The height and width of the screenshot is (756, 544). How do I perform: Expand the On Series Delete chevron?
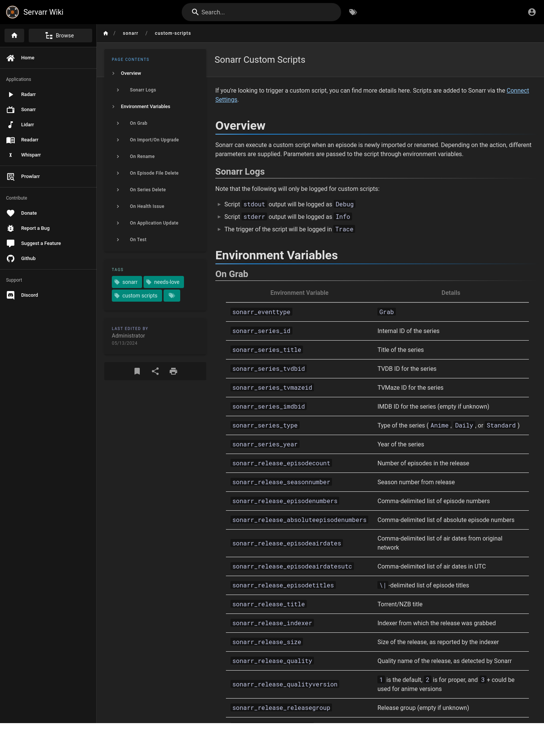118,190
